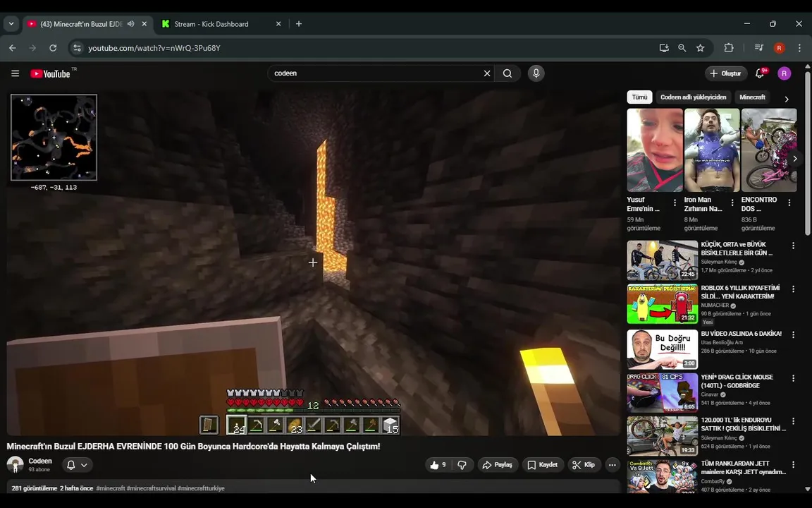
Task: Open options for ENCONTRO DOS short
Action: pos(789,202)
